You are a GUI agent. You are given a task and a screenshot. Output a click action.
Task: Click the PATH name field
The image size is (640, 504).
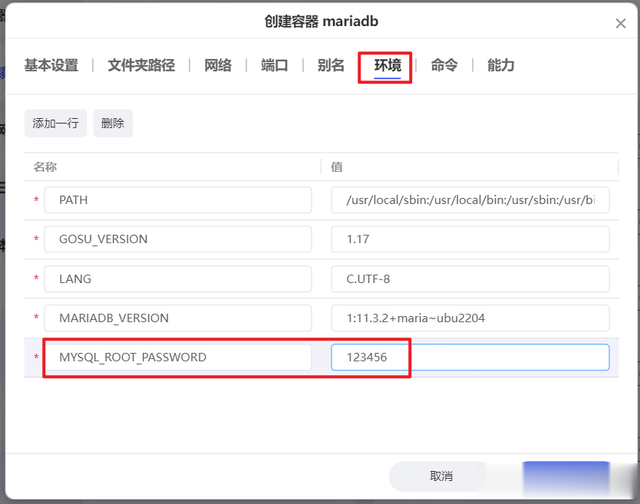(178, 200)
